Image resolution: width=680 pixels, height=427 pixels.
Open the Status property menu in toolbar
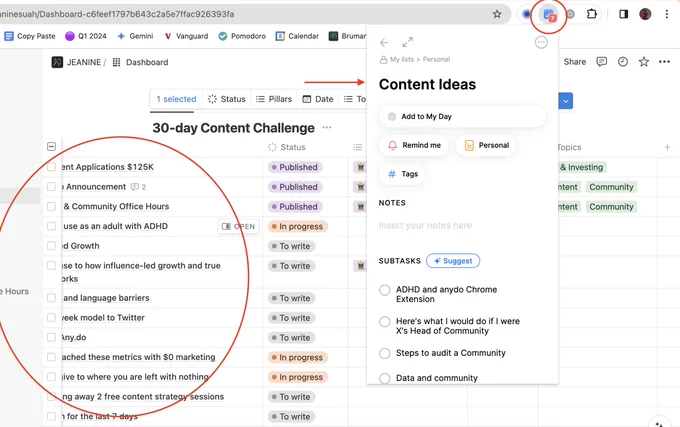[226, 99]
